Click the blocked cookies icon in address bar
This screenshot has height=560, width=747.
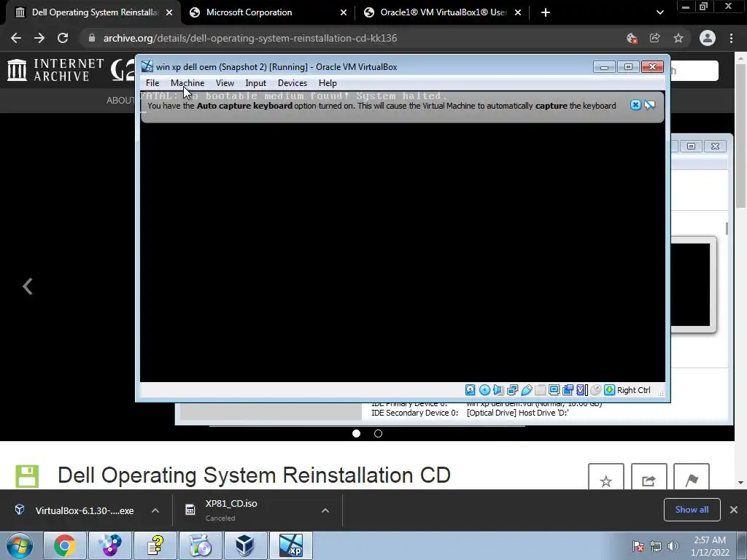pyautogui.click(x=632, y=38)
